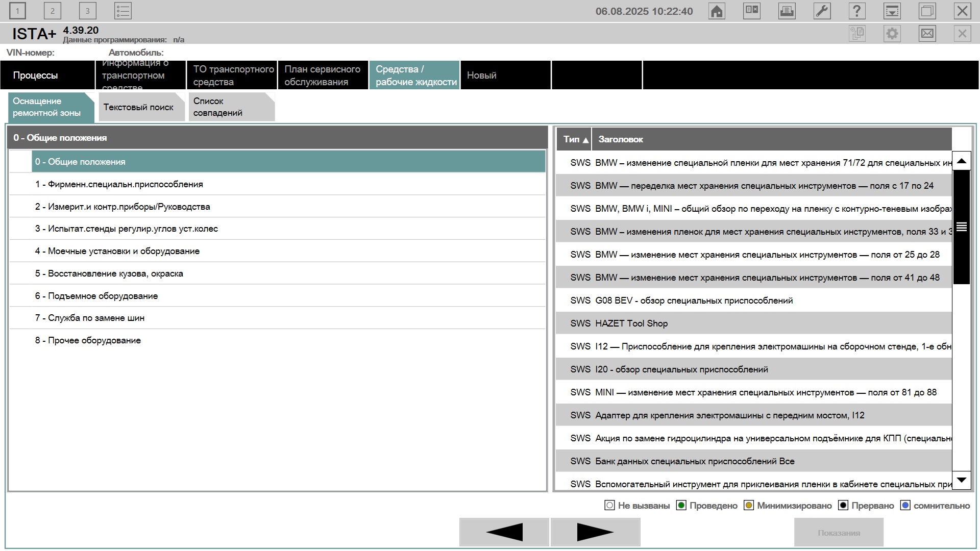Select 8 - Прочее оборудование
The width and height of the screenshot is (980, 551).
click(x=277, y=340)
